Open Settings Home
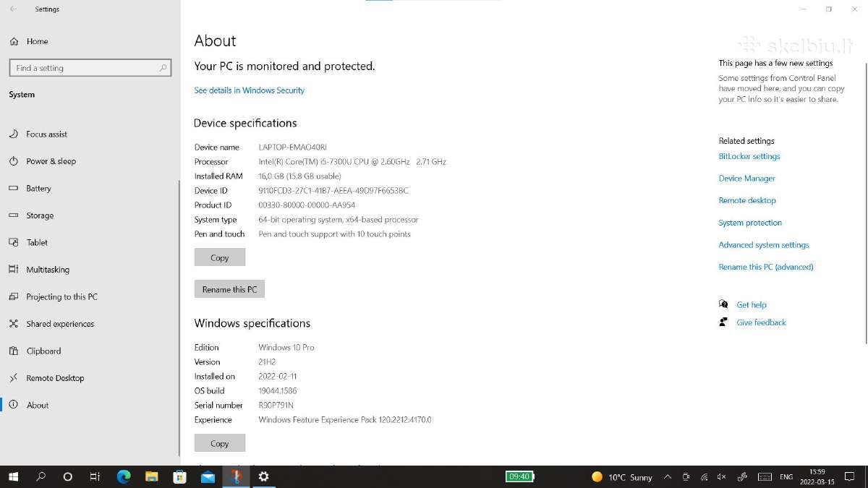This screenshot has width=868, height=488. [37, 41]
